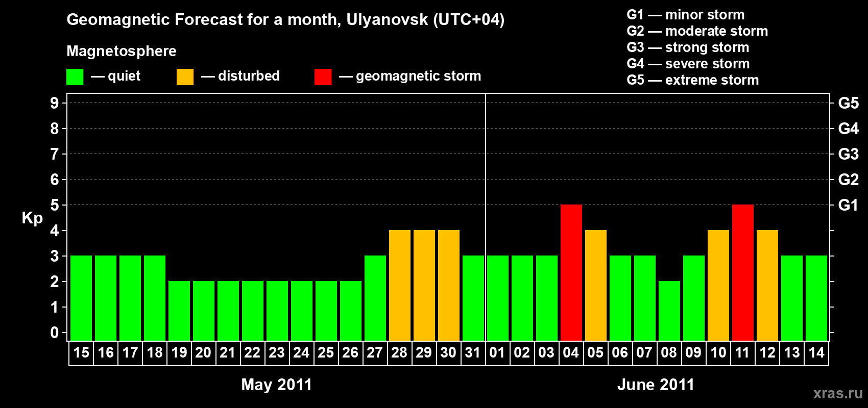Click 'G4 — severe storm' legend line
Screen dimensions: 868x408
click(x=688, y=64)
